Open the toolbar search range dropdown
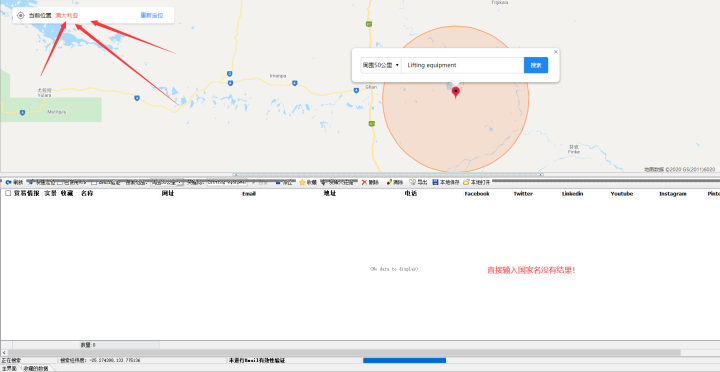This screenshot has height=372, width=720. tap(168, 182)
